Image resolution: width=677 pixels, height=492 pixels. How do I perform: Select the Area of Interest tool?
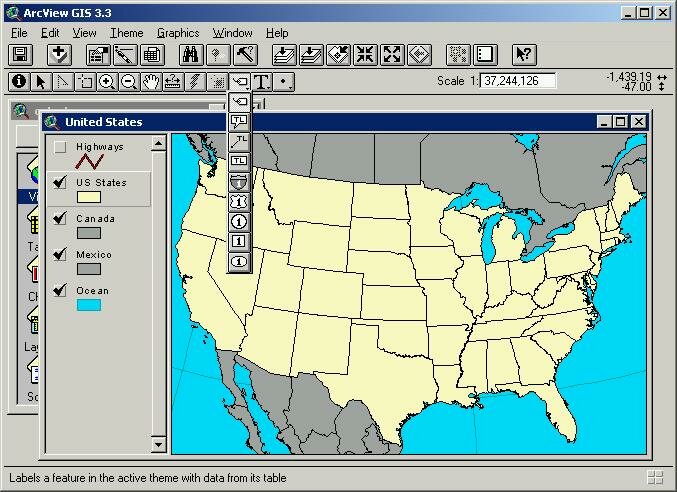click(217, 82)
